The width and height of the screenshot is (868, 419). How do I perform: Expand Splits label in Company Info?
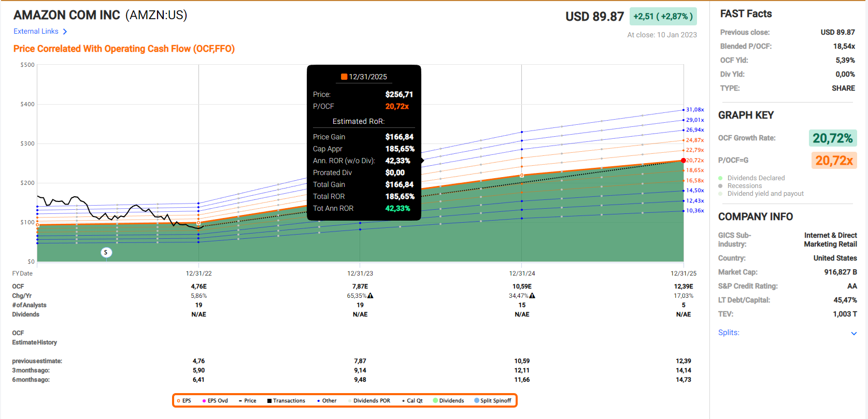click(728, 333)
